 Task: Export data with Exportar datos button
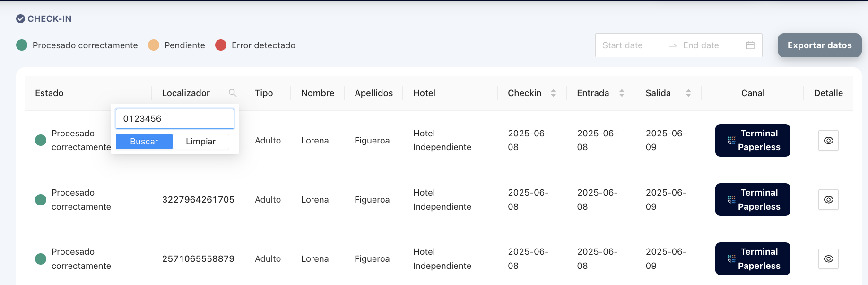click(819, 45)
